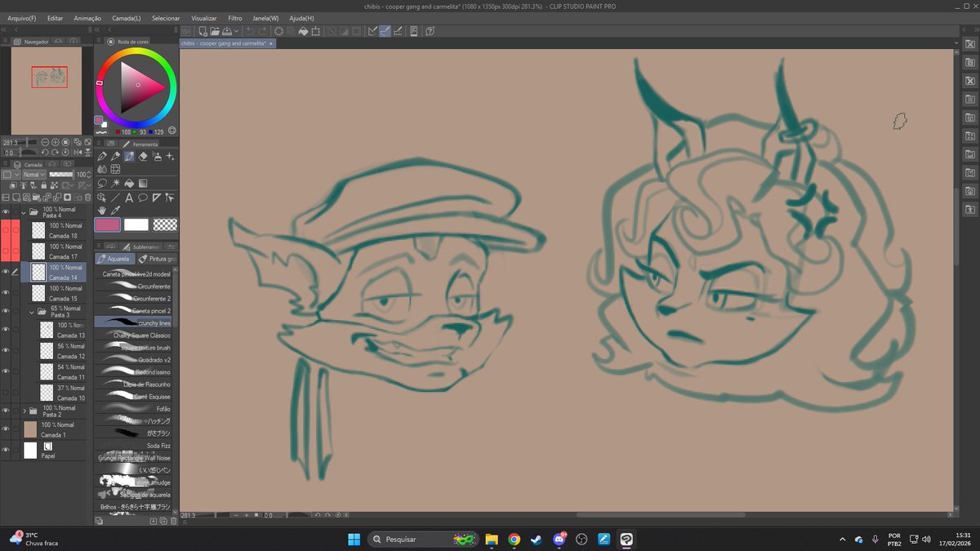
Task: Select the Fill bucket tool
Action: pos(129,184)
